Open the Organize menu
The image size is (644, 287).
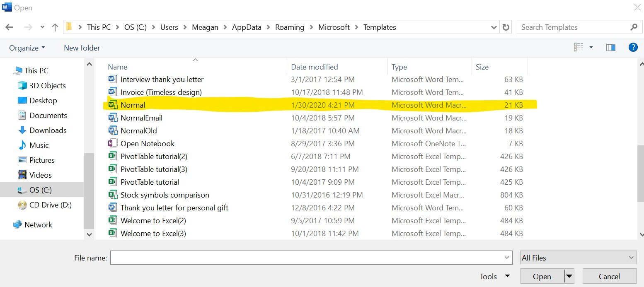27,48
